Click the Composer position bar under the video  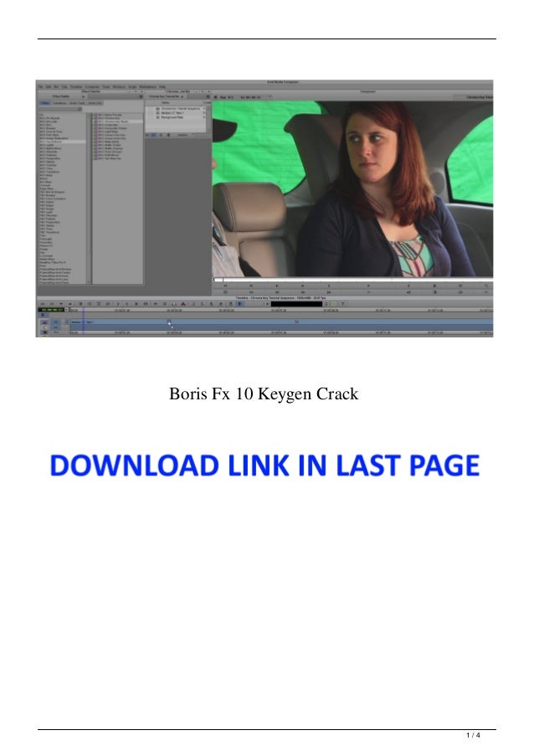[352, 280]
